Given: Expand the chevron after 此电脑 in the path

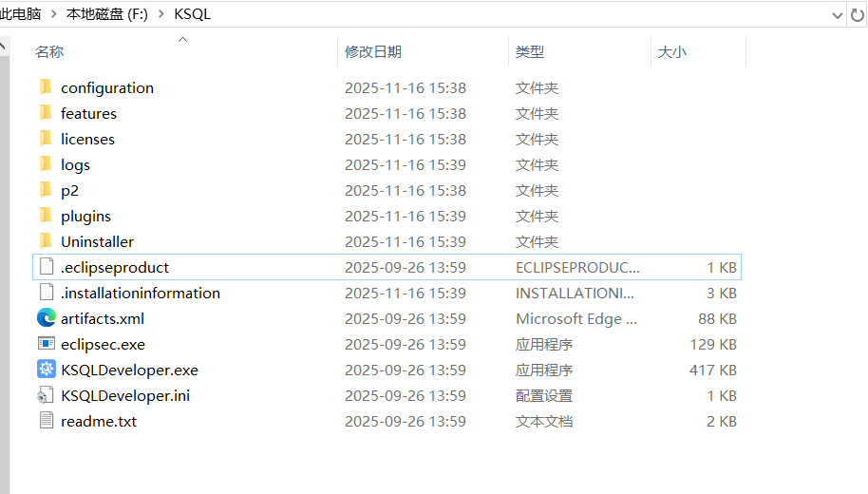Looking at the screenshot, I should [x=54, y=14].
